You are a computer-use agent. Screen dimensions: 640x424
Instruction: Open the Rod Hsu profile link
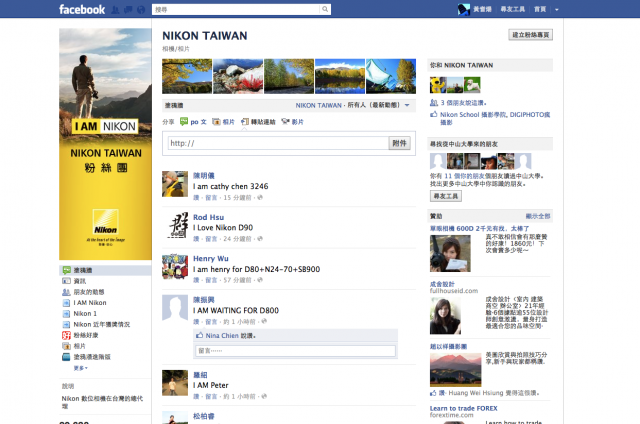point(209,217)
